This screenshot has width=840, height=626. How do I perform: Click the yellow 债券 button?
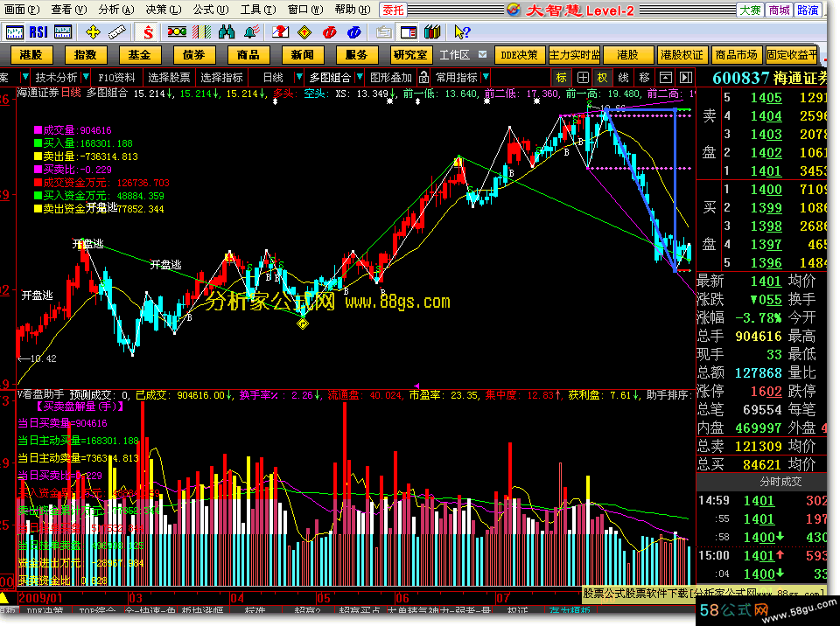tap(194, 54)
